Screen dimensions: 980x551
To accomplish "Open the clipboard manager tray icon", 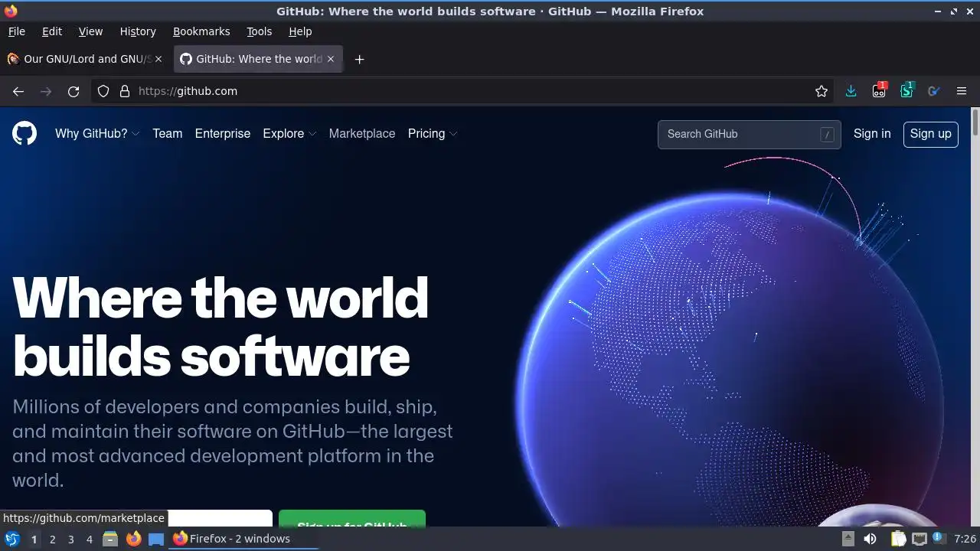I will [898, 539].
